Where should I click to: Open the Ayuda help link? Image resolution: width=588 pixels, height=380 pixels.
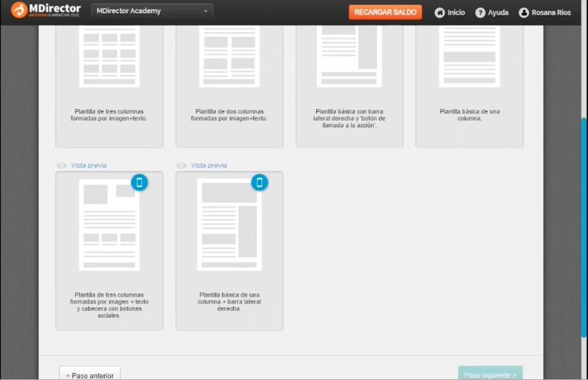tap(498, 13)
